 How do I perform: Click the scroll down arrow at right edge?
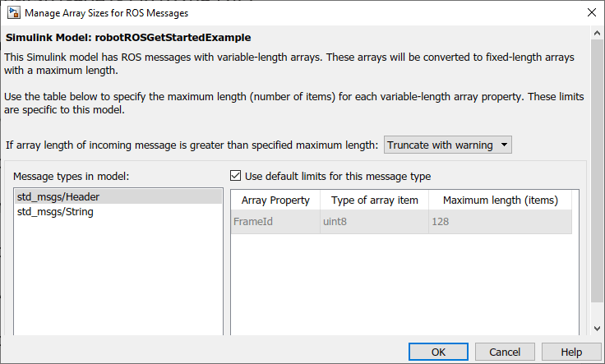(597, 329)
